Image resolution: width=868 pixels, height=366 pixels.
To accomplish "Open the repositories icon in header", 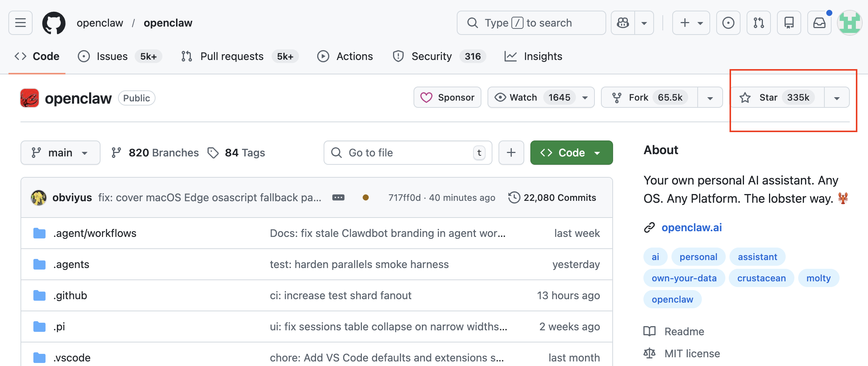I will click(789, 23).
